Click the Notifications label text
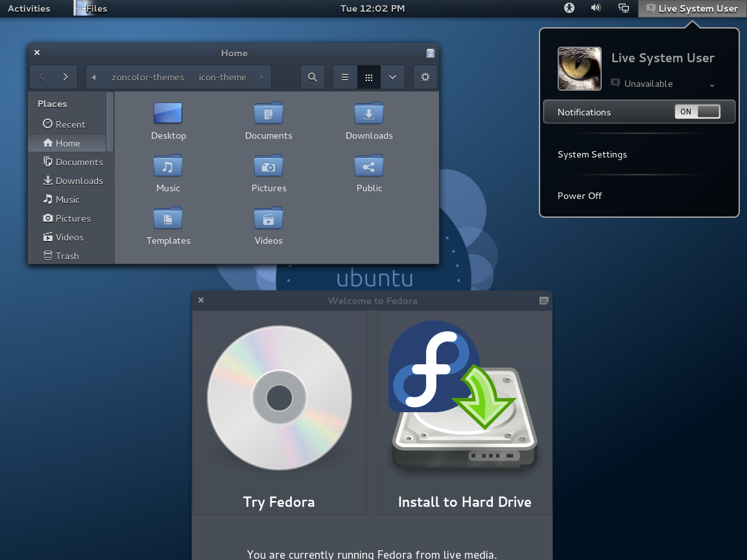The height and width of the screenshot is (560, 747). click(x=584, y=112)
